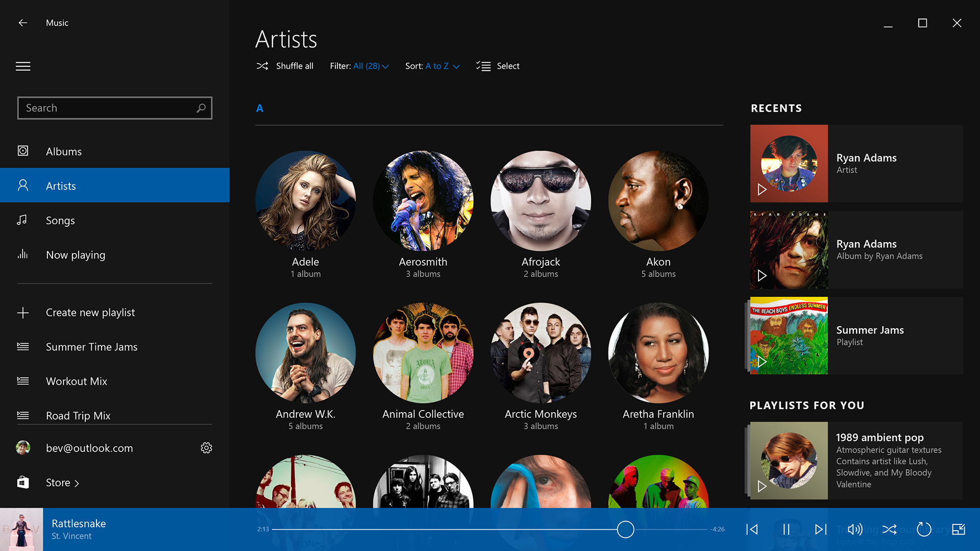This screenshot has width=980, height=551.
Task: Click the St. Vincent album art thumbnail
Action: (x=21, y=530)
